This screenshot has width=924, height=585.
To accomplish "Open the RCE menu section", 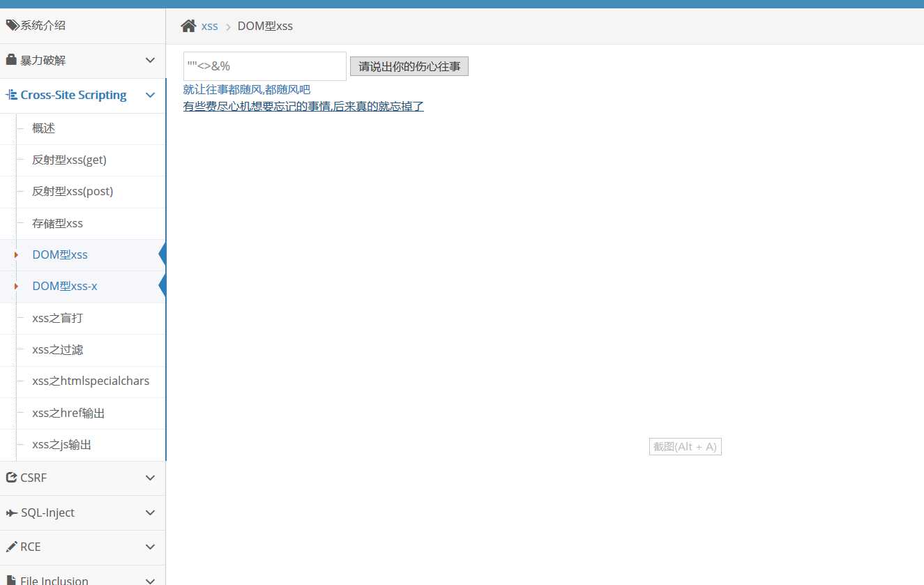I will [x=83, y=547].
